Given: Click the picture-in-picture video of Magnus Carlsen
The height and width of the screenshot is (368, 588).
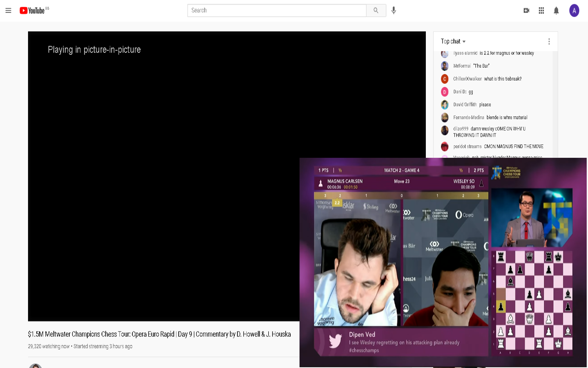Looking at the screenshot, I should click(357, 263).
